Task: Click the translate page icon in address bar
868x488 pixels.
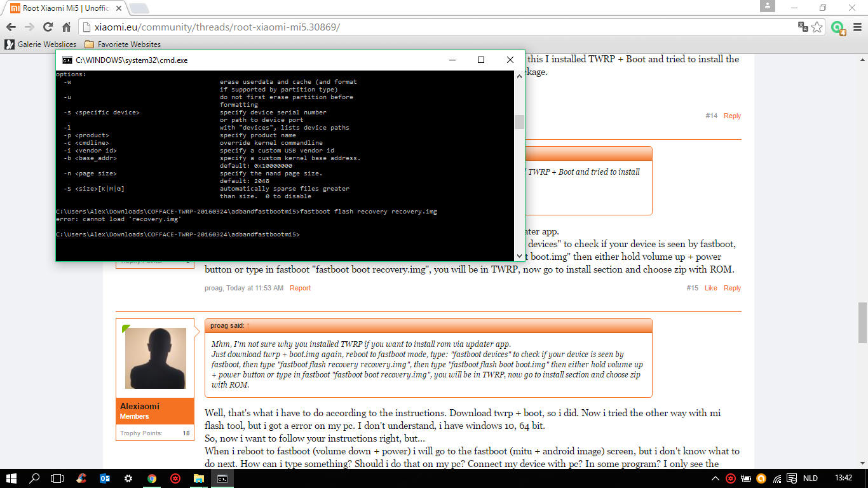Action: click(803, 27)
